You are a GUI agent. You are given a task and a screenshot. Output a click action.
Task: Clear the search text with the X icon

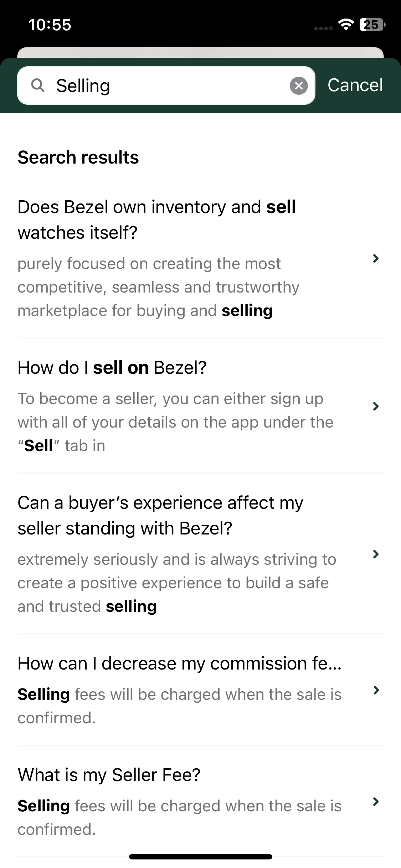pos(299,86)
